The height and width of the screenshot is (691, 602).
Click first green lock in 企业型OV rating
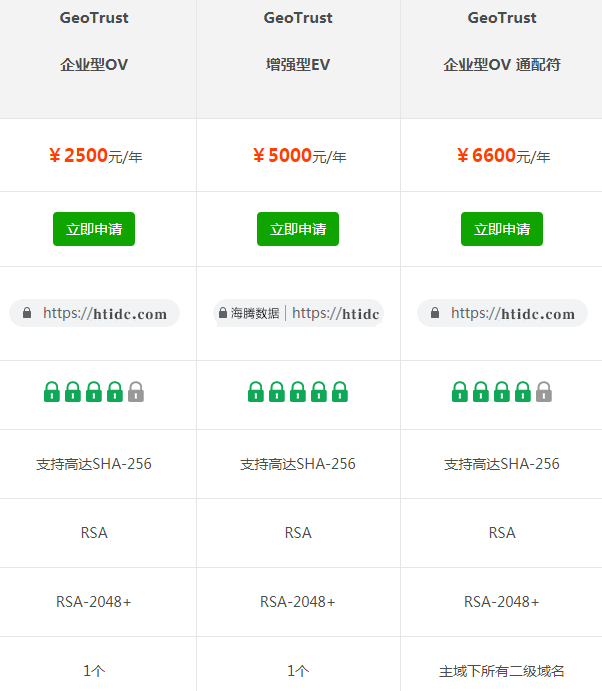(x=52, y=391)
